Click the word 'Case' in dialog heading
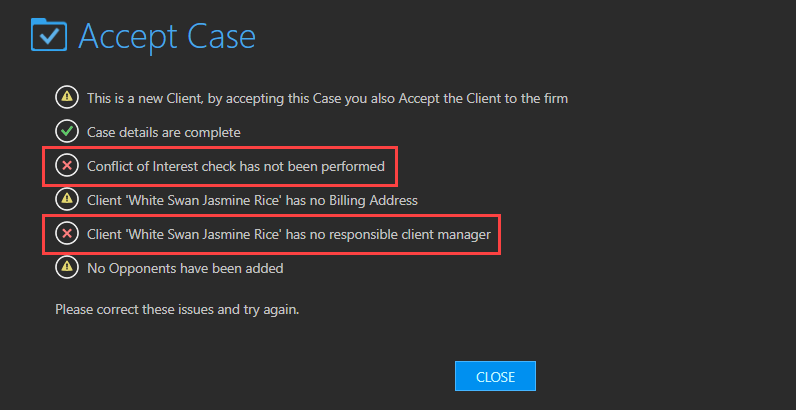Image resolution: width=796 pixels, height=410 pixels. click(x=221, y=37)
